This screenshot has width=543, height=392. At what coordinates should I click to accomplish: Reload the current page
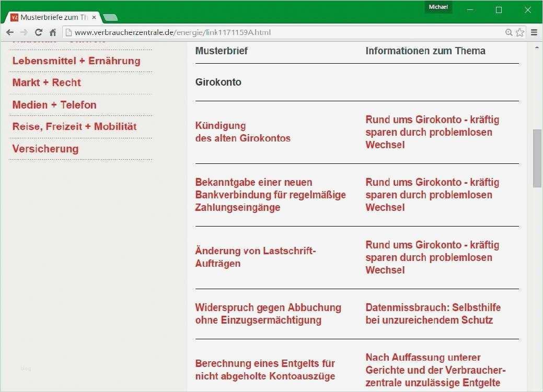pyautogui.click(x=38, y=32)
